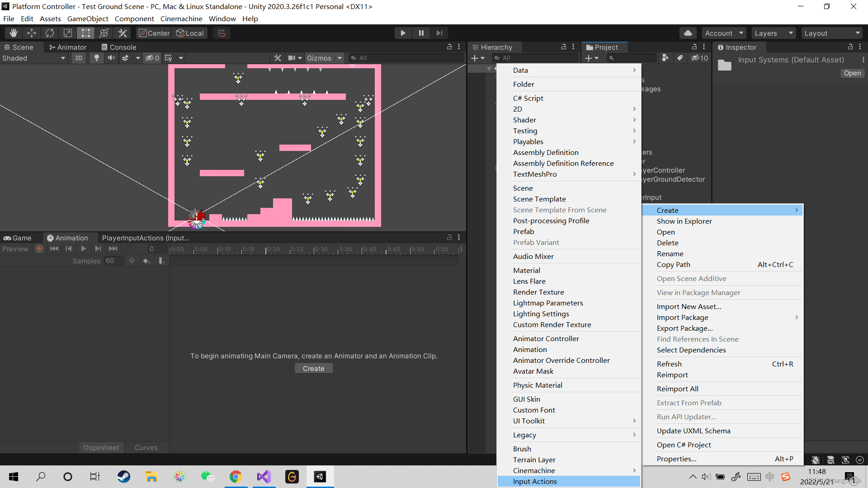Viewport: 868px width, 488px height.
Task: Click the Samples value field
Action: tap(113, 261)
